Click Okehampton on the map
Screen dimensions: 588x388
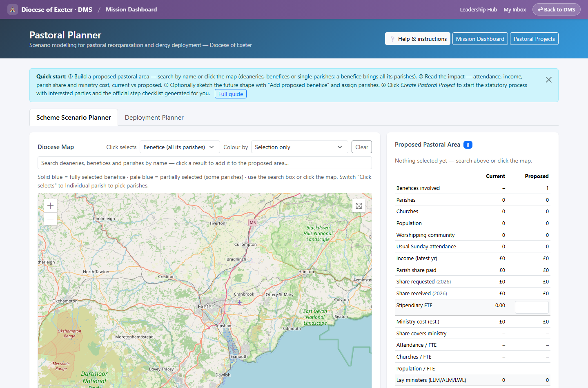click(65, 301)
